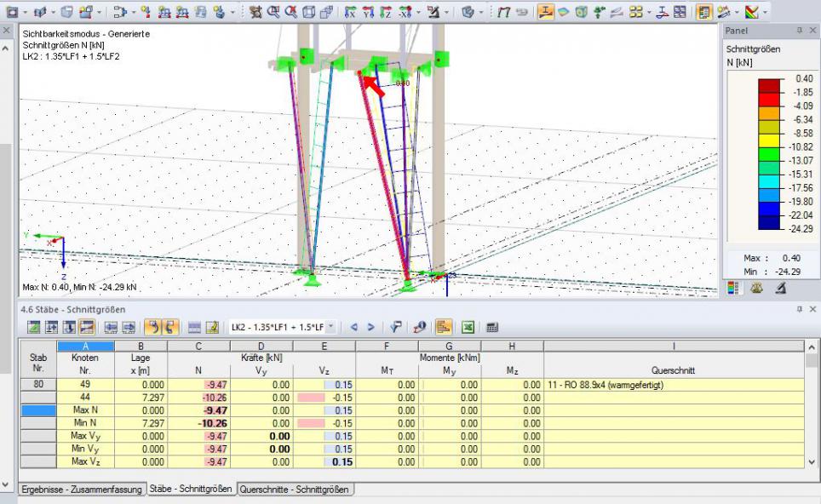
Task: Click cell showing N value -10.26 for Knoten 44
Action: click(x=198, y=398)
